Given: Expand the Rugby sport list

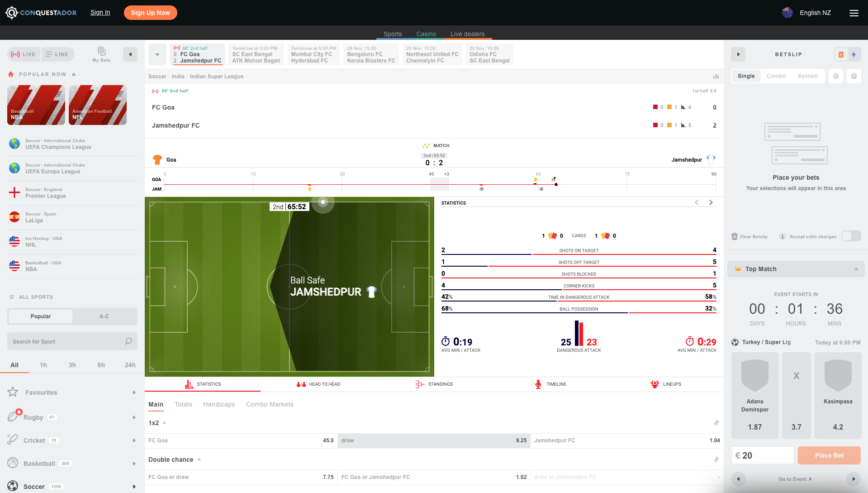Looking at the screenshot, I should click(134, 417).
